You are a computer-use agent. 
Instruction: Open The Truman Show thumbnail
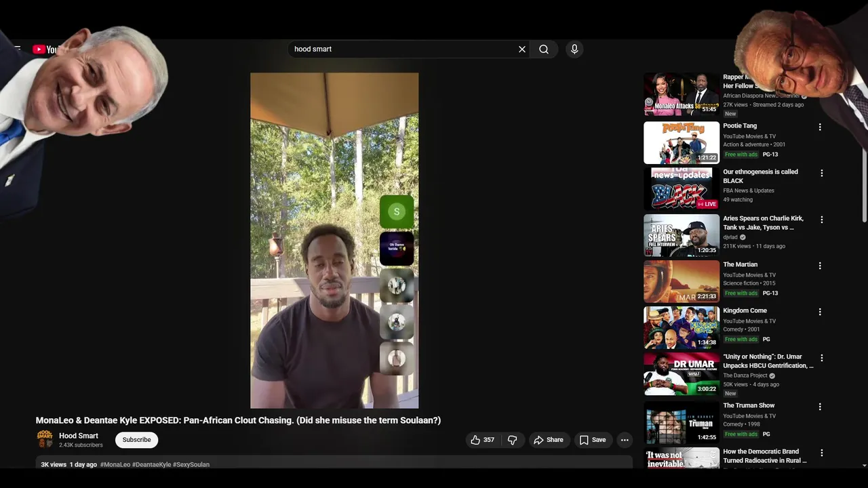(x=682, y=422)
